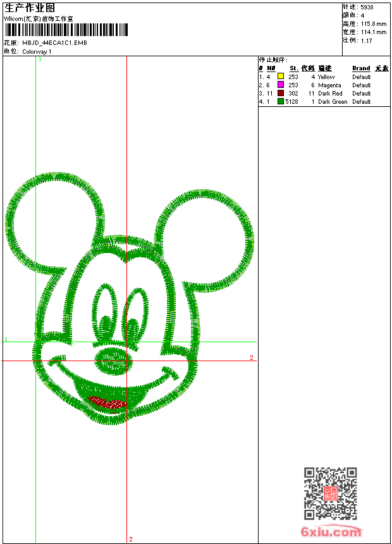Click the 'Brand' column header
Screen dimensions: 392x544
[361, 68]
